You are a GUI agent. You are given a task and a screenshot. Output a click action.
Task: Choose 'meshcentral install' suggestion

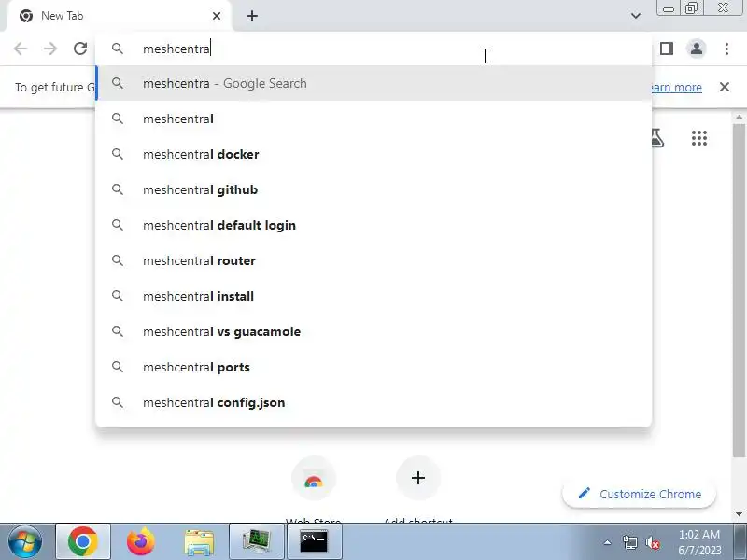tap(373, 296)
